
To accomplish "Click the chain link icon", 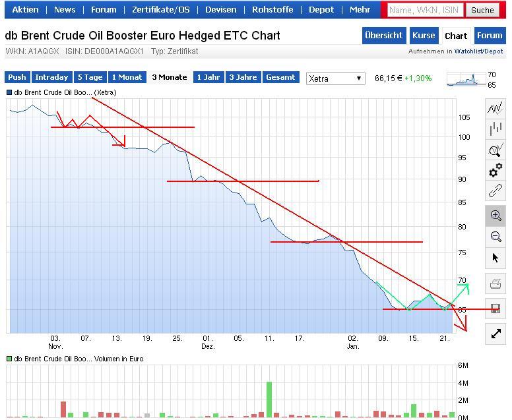I will pos(495,192).
